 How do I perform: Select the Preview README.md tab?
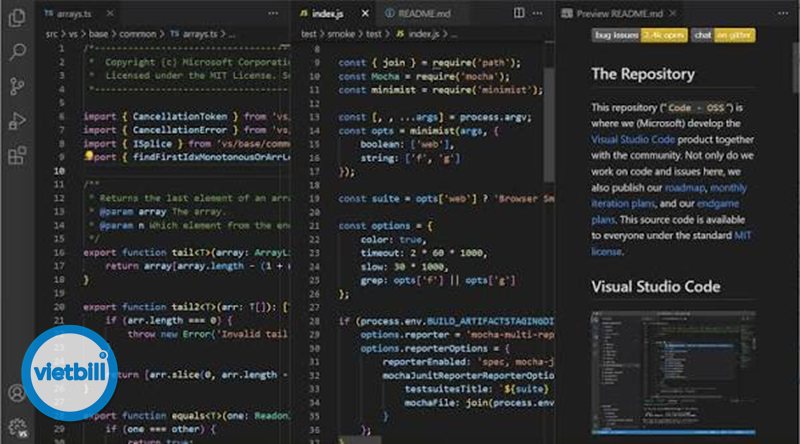click(619, 14)
